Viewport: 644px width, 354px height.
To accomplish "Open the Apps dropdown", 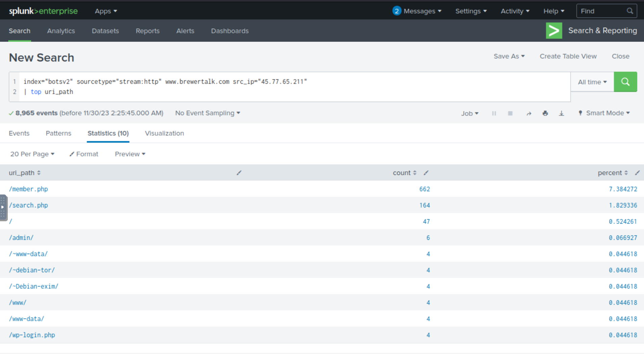I will tap(106, 11).
